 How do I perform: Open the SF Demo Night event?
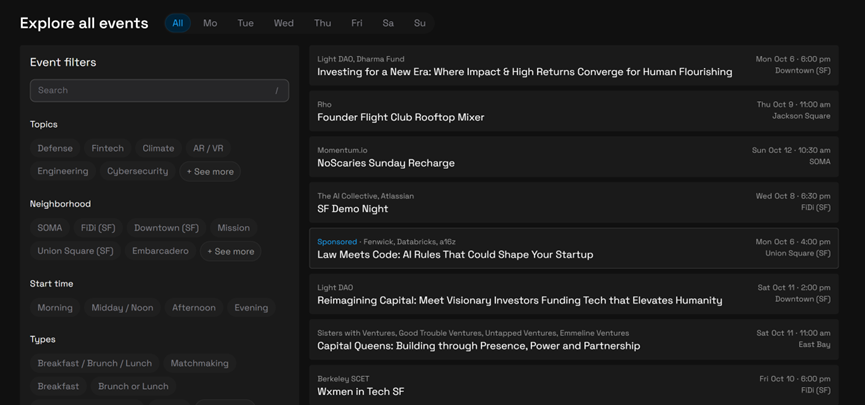coord(574,202)
